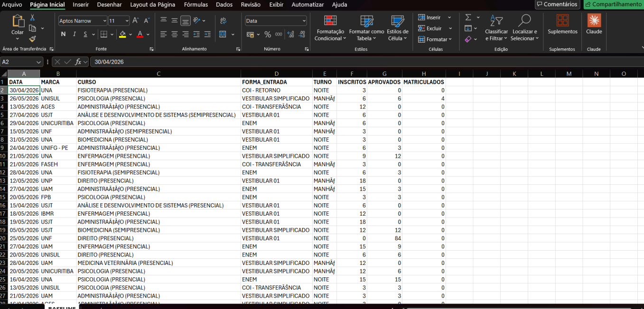644x309 pixels.
Task: Expand the Name Box dropdown for A2
Action: click(x=39, y=62)
